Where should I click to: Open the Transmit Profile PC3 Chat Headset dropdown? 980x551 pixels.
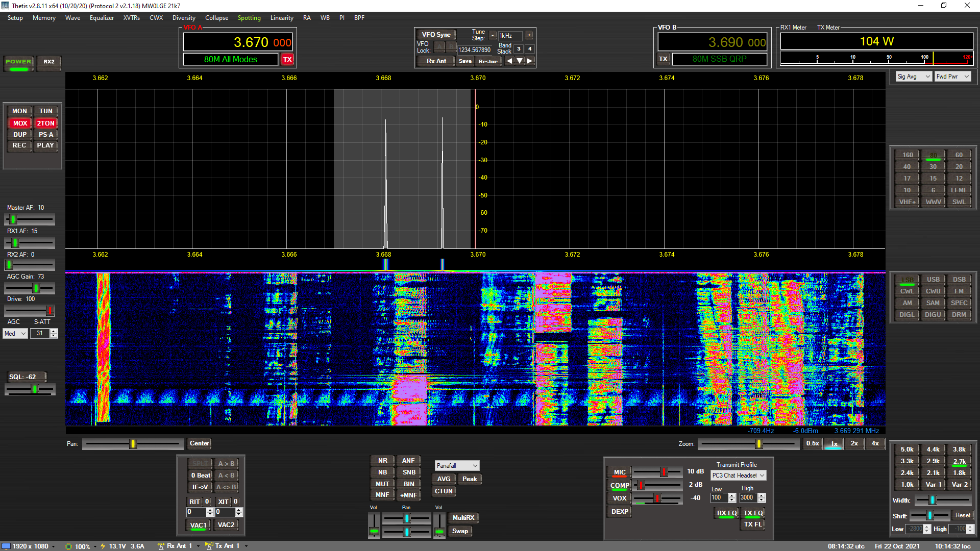pos(739,475)
